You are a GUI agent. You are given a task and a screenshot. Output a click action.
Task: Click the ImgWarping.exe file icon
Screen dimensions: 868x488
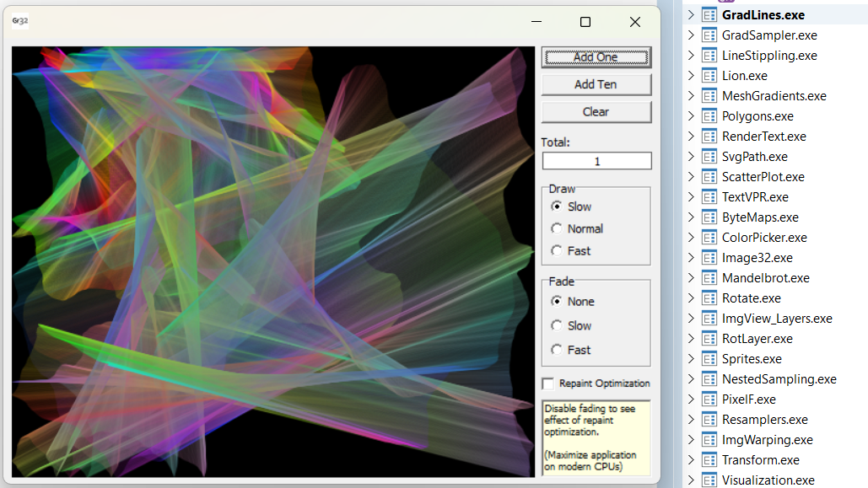coord(709,440)
